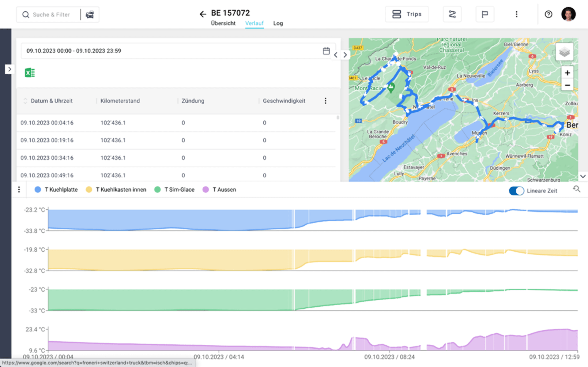Zoom in on the map

tap(567, 73)
